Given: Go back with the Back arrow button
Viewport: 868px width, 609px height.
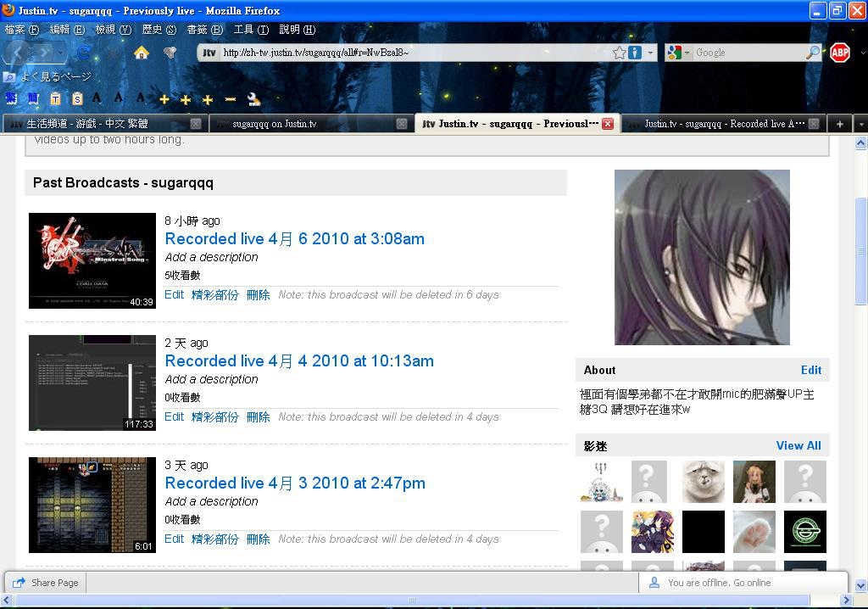Looking at the screenshot, I should point(19,53).
